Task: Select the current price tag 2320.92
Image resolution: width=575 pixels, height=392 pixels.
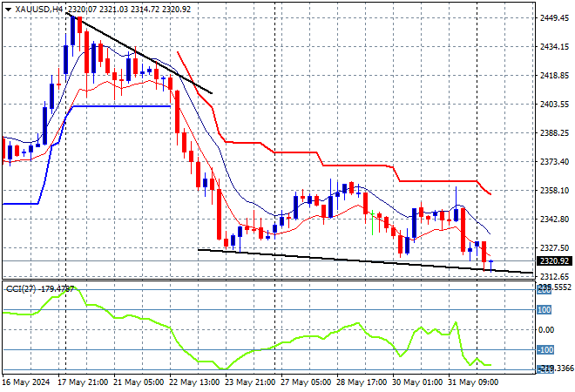Action: [554, 261]
